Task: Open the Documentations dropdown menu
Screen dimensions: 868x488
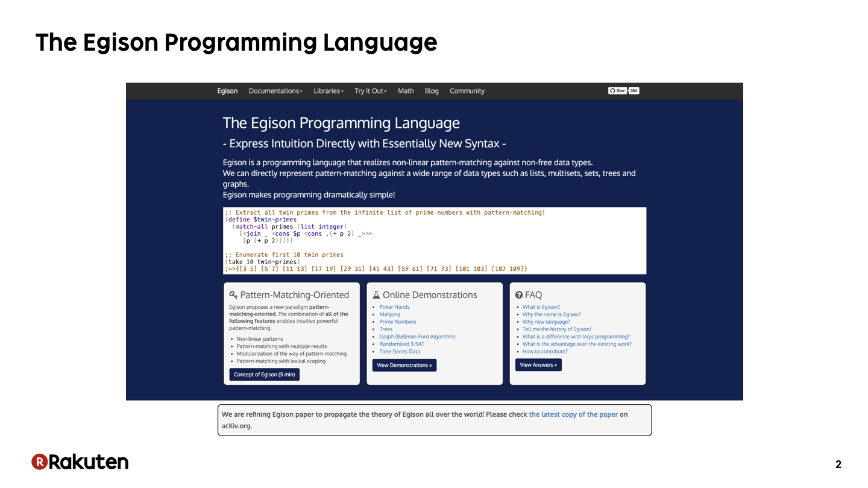Action: tap(275, 91)
